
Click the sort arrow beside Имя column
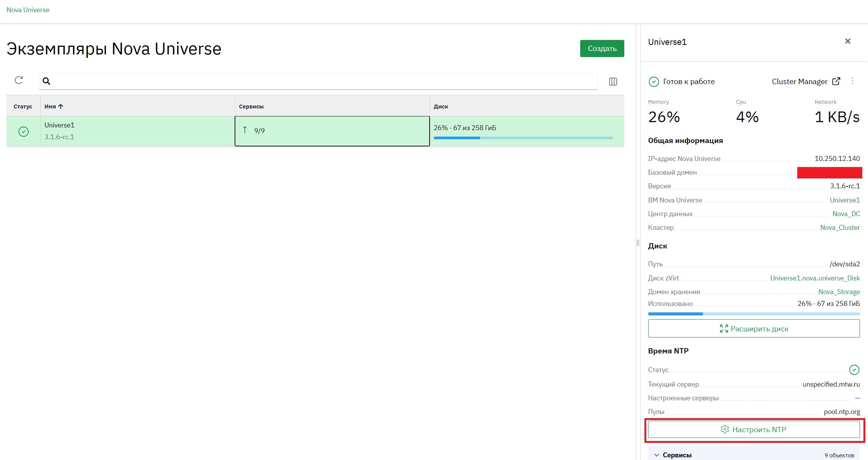(61, 107)
